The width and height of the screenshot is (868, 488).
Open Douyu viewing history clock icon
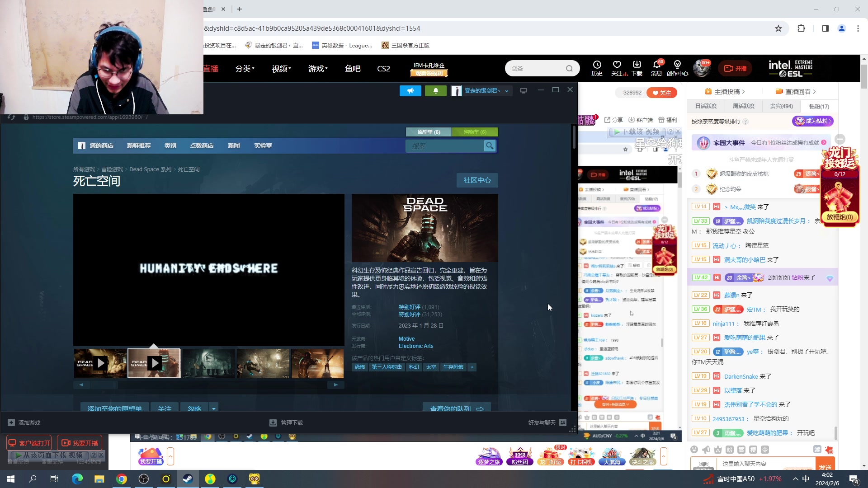(x=597, y=65)
